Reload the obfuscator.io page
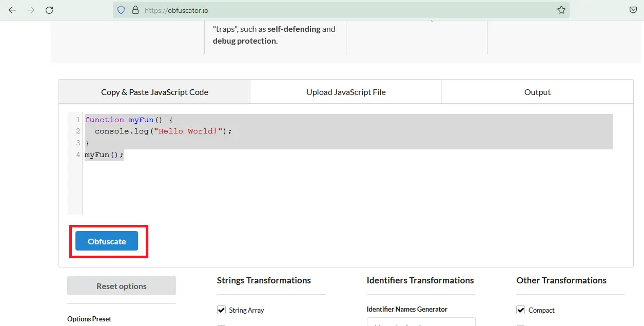The width and height of the screenshot is (644, 326). [49, 10]
